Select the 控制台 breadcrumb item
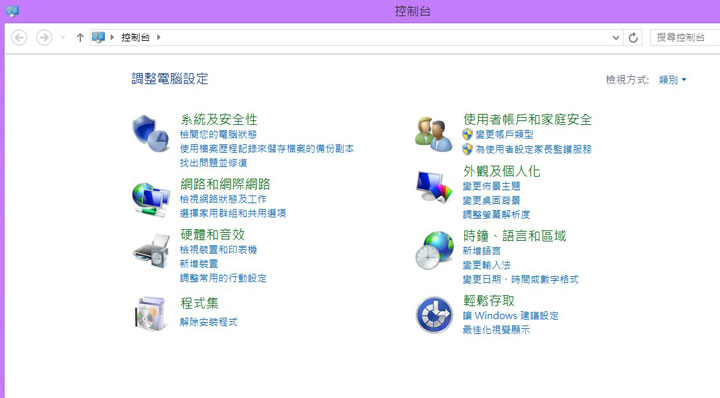This screenshot has height=398, width=720. (x=135, y=37)
